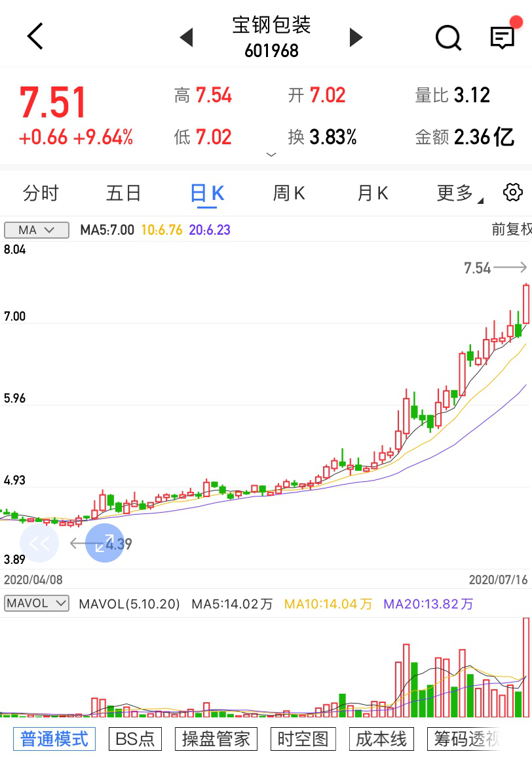Tap the turnover rate 3.83%
Image resolution: width=532 pixels, height=758 pixels.
click(x=333, y=137)
